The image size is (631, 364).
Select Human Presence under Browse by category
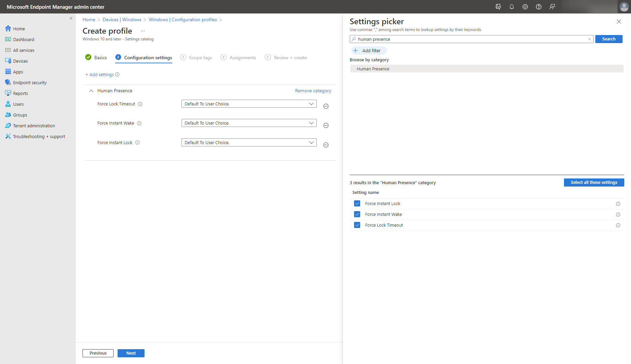(x=486, y=69)
